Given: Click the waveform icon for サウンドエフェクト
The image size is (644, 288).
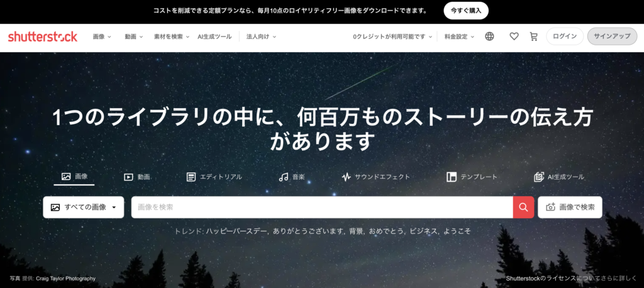Looking at the screenshot, I should click(347, 177).
